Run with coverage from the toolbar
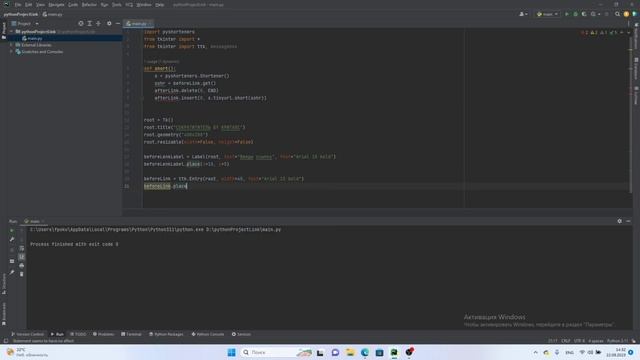The width and height of the screenshot is (640, 360). (x=584, y=14)
